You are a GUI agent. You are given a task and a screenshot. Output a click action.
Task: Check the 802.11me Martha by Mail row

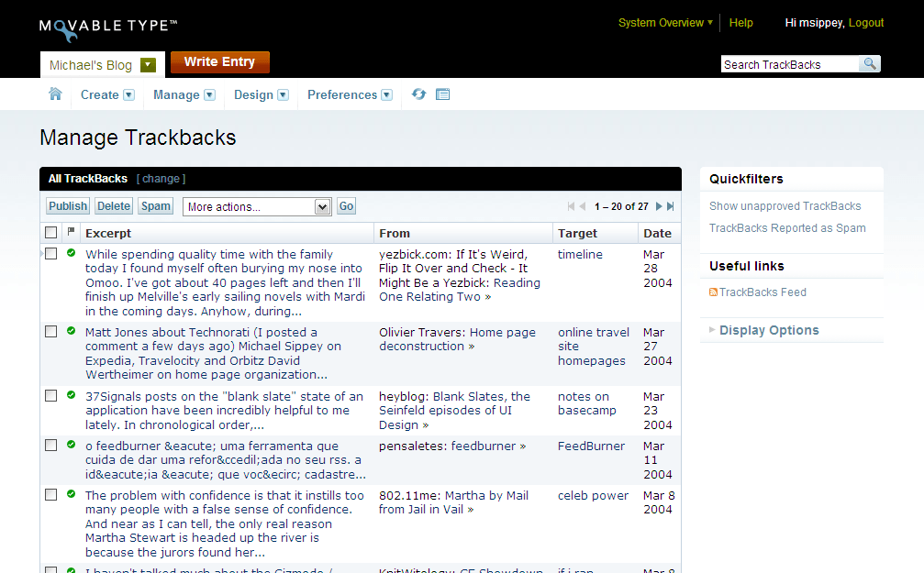point(51,495)
